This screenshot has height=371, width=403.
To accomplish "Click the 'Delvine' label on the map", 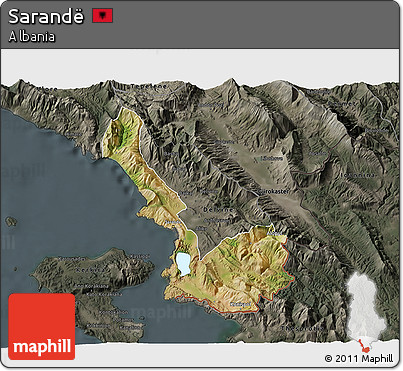I will tap(218, 210).
